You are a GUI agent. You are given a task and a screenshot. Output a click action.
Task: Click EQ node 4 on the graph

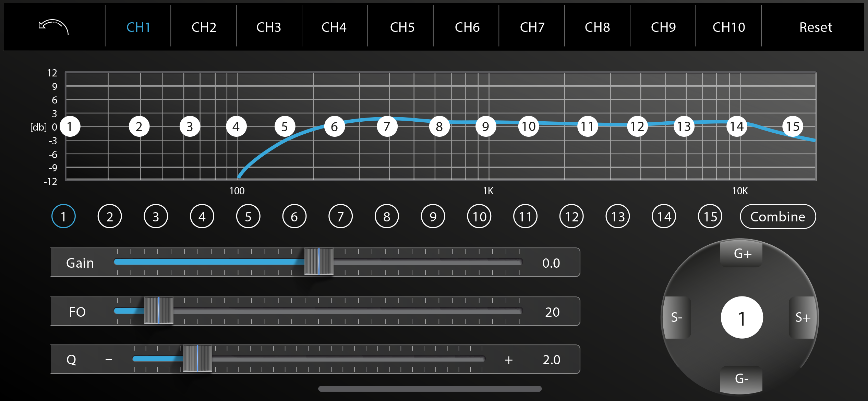tap(236, 126)
